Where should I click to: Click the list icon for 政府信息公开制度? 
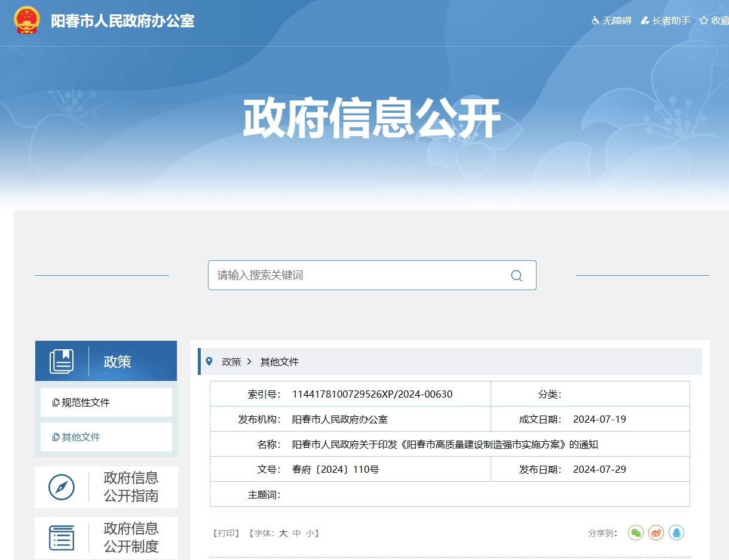coord(62,538)
